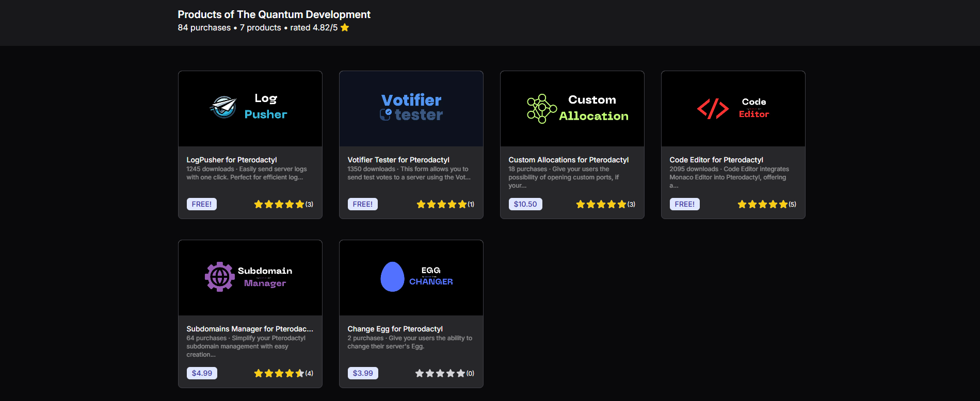This screenshot has width=980, height=401.
Task: Click the description starting '2 purchases'
Action: pos(410,342)
